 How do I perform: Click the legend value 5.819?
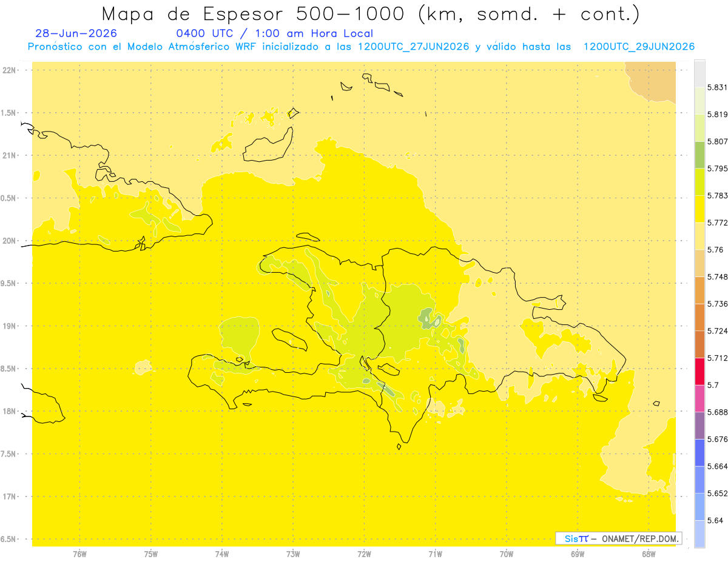718,115
